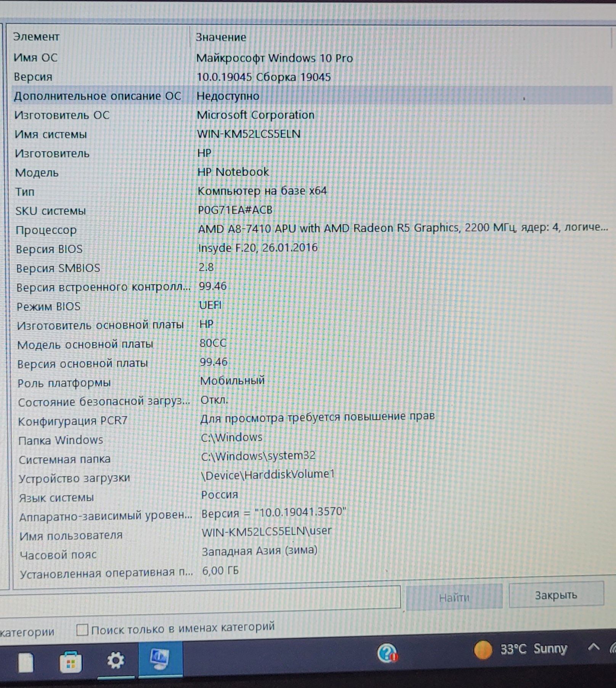Image resolution: width=616 pixels, height=688 pixels.
Task: Select the 'Роль платформы' row
Action: (312, 382)
